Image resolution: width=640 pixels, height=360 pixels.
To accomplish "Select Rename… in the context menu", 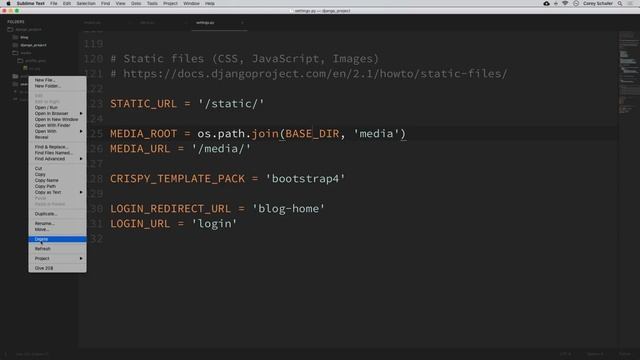I will tap(57, 223).
